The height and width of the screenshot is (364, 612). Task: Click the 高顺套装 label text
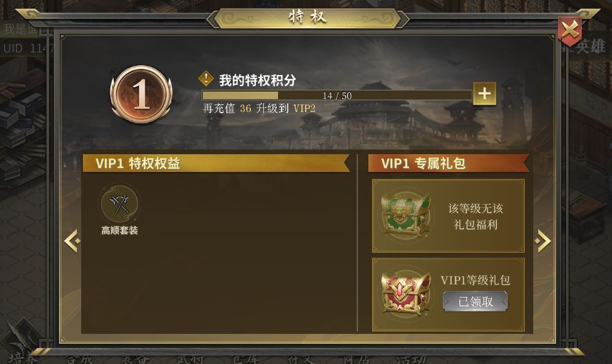[119, 231]
